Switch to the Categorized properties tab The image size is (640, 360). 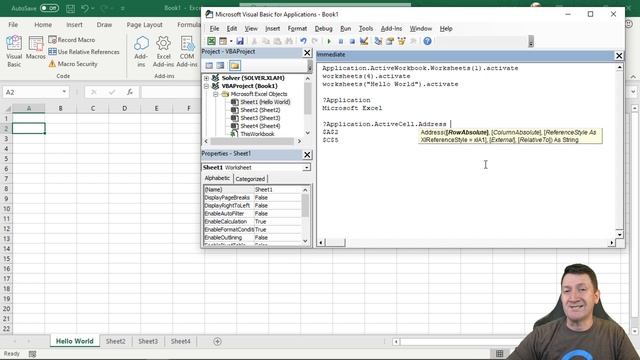click(250, 179)
